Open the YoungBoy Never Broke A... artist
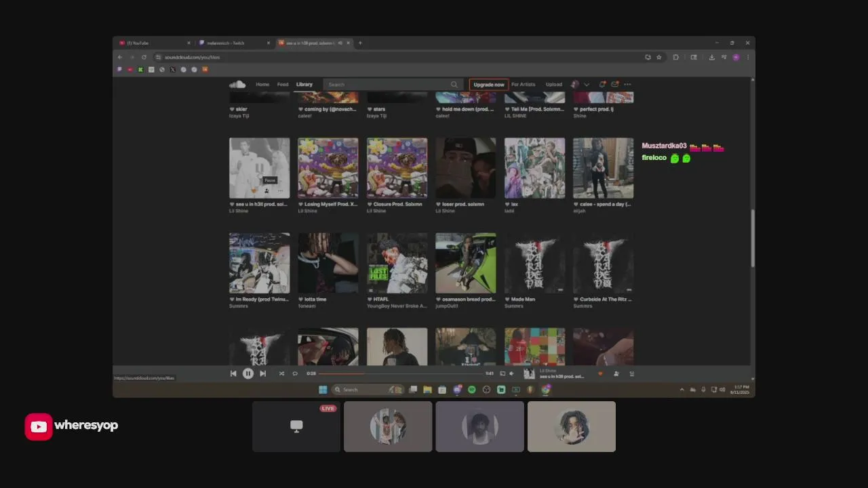The height and width of the screenshot is (488, 868). (397, 306)
